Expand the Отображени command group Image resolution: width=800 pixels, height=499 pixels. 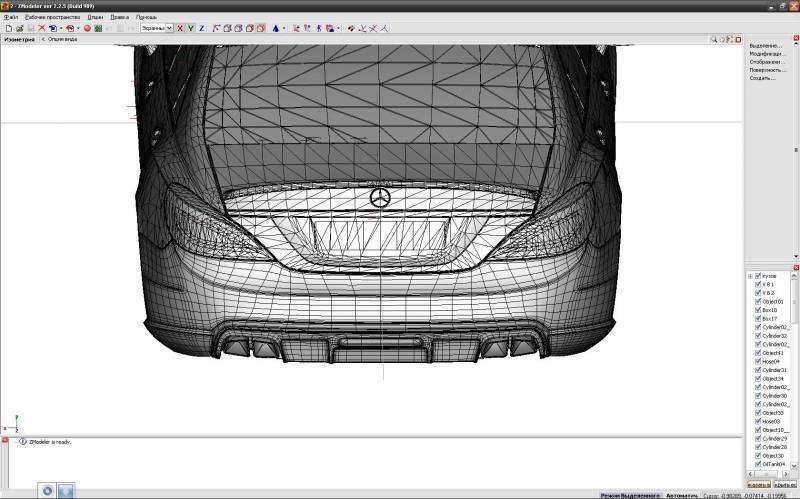tap(767, 62)
